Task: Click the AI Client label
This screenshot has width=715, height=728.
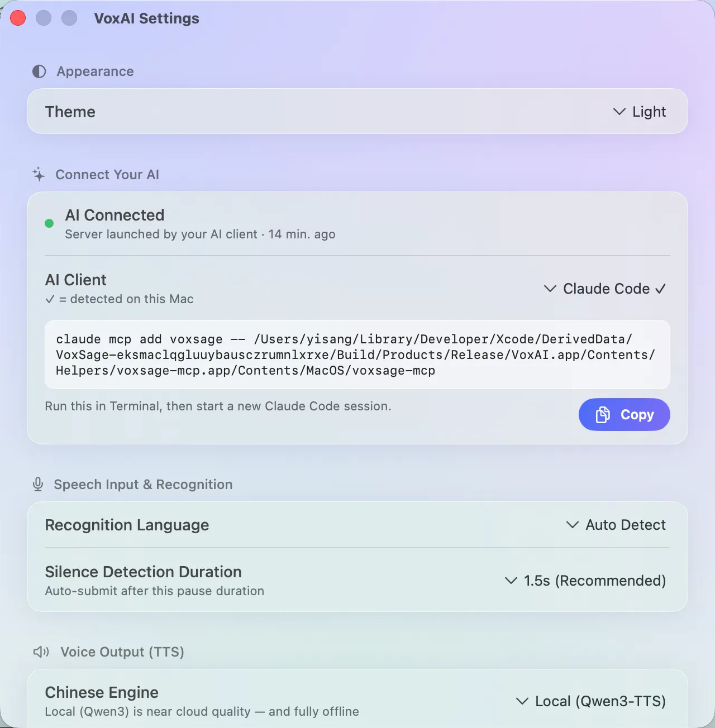Action: click(75, 280)
